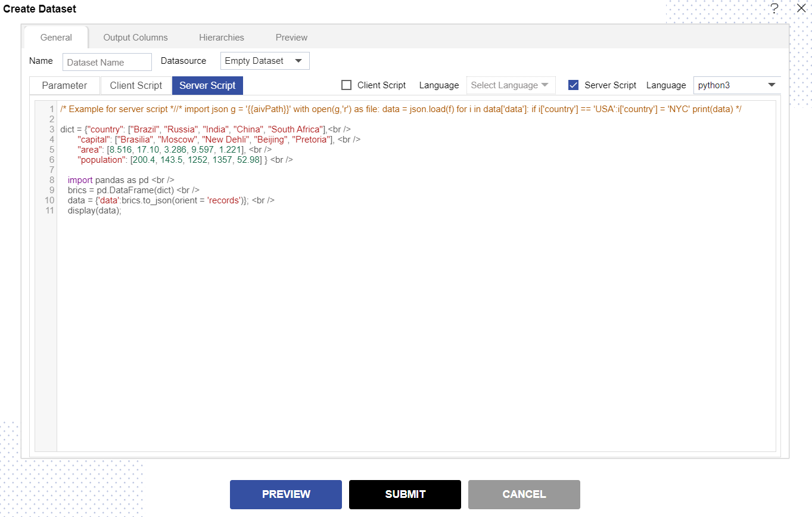Click the SUBMIT button
Image resolution: width=812 pixels, height=517 pixels.
pyautogui.click(x=405, y=494)
